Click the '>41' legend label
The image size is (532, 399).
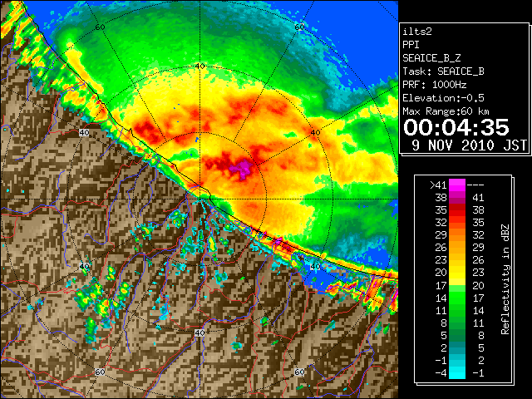point(438,185)
